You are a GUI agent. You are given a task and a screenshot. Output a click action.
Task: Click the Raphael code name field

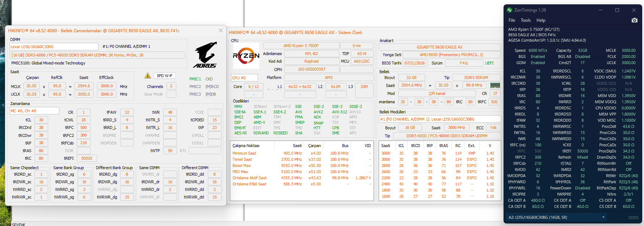[311, 61]
